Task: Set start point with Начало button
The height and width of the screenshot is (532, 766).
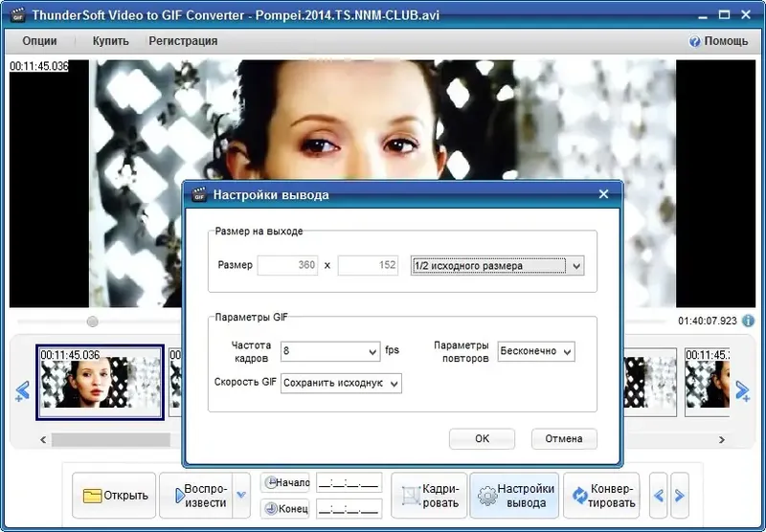Action: pos(285,482)
